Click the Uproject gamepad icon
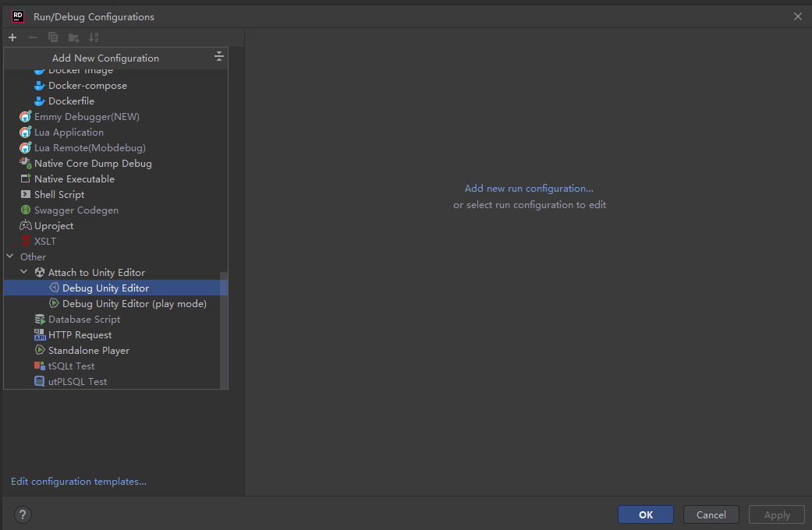Screen dimensions: 812x530 26,225
